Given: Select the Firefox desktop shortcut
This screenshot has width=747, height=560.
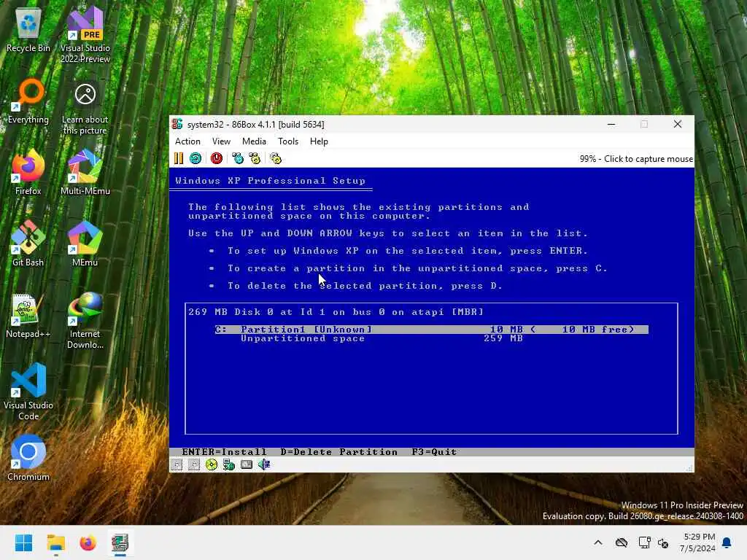Looking at the screenshot, I should click(x=28, y=174).
